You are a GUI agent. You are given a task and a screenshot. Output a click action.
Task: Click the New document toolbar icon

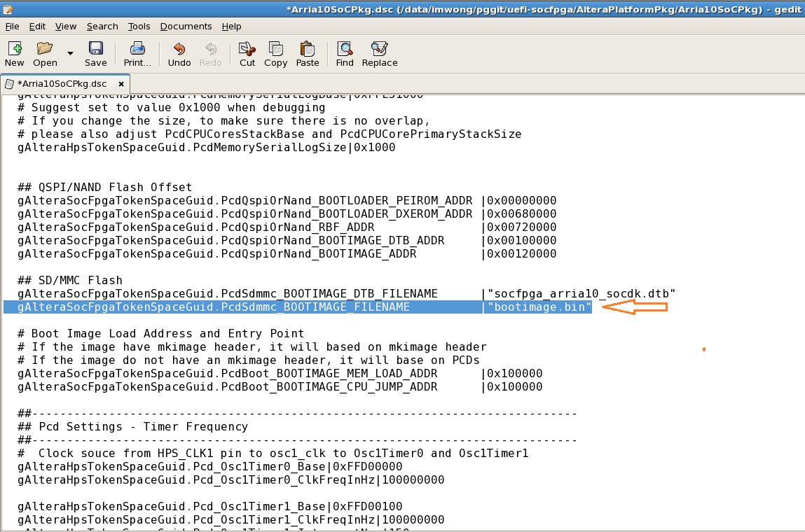pyautogui.click(x=15, y=49)
